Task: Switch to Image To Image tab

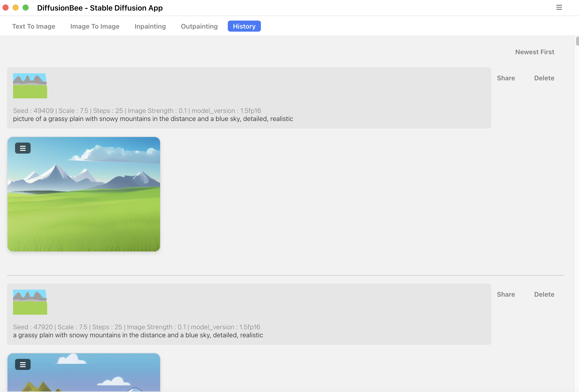Action: pos(95,26)
